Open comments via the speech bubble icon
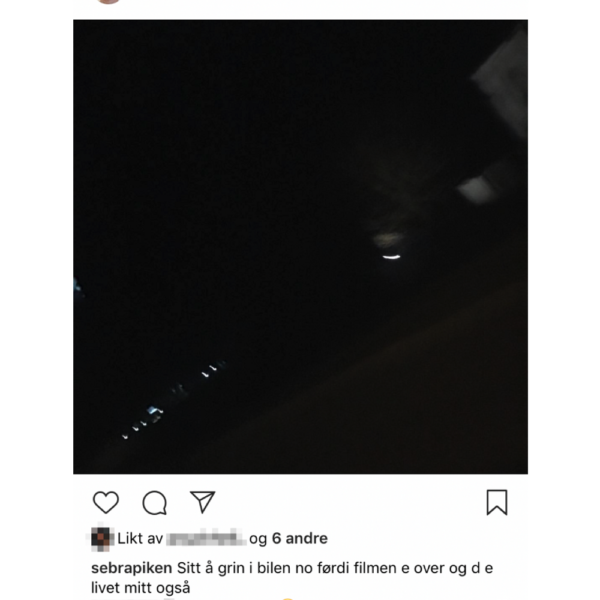The height and width of the screenshot is (600, 600). click(x=155, y=502)
